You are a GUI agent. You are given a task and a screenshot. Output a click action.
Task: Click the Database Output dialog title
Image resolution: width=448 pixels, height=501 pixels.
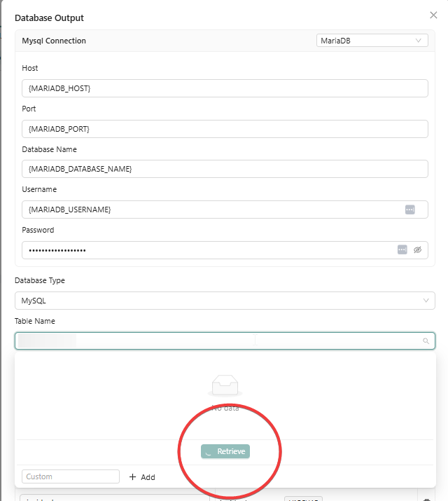click(x=49, y=18)
